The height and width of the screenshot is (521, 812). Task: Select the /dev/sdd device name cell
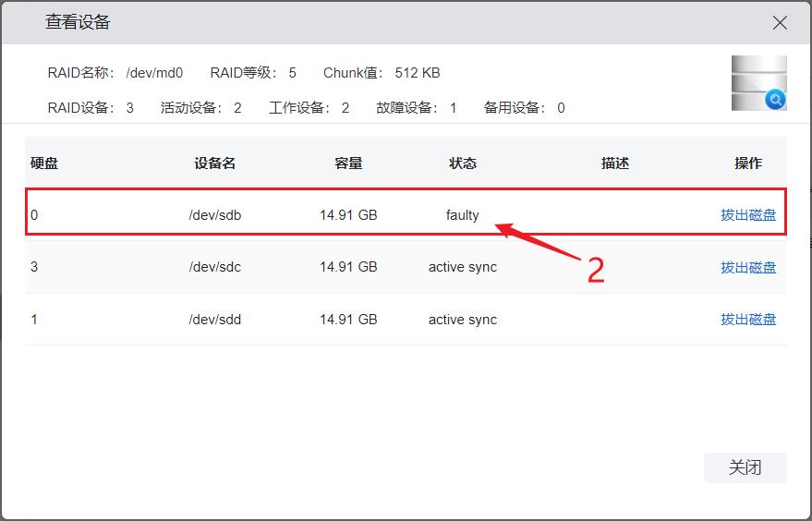tap(215, 320)
